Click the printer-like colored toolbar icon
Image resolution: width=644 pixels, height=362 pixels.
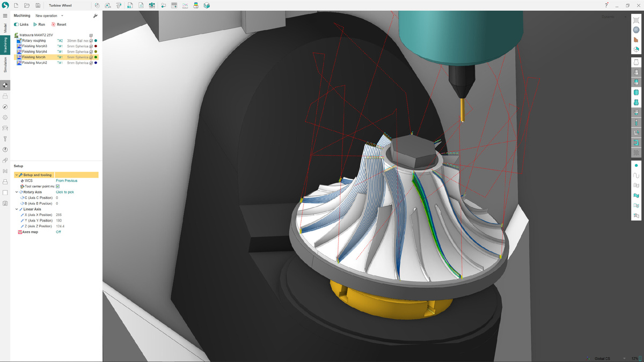(196, 5)
